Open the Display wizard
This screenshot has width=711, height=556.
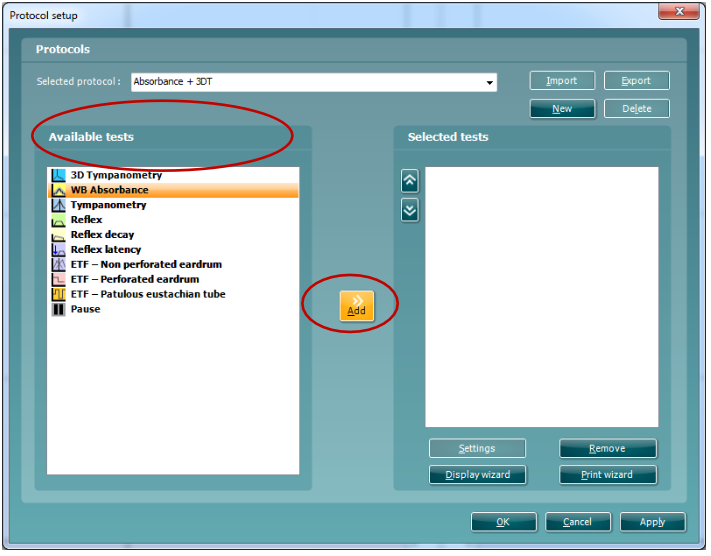[x=477, y=475]
